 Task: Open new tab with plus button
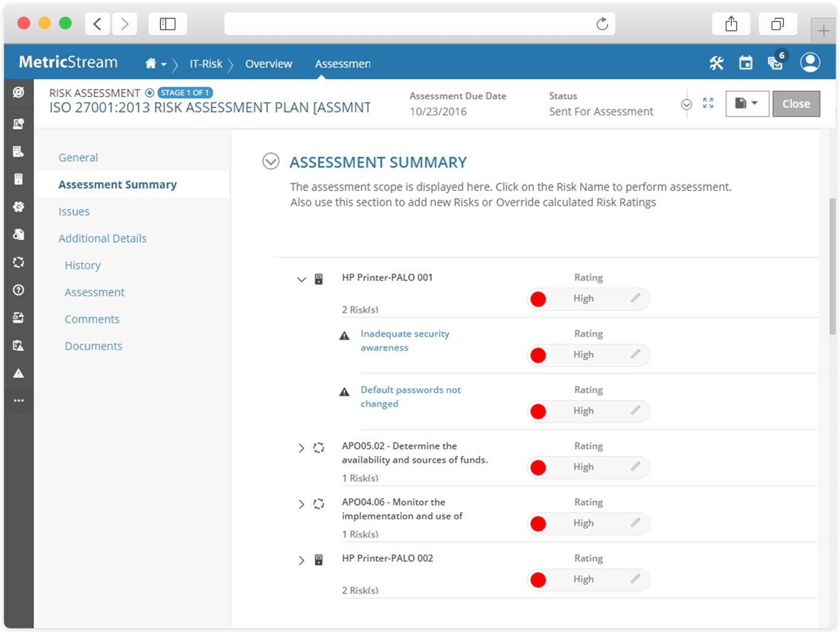click(x=824, y=31)
